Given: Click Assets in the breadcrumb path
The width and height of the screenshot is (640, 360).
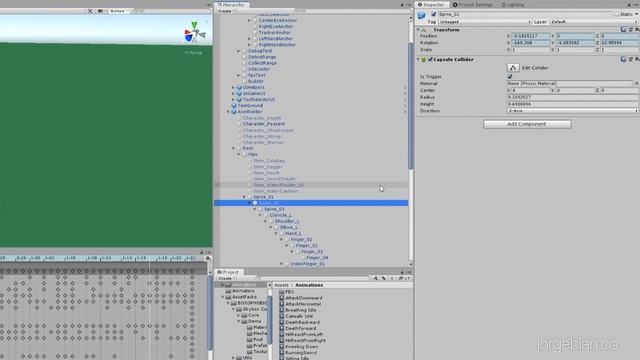Looking at the screenshot, I should point(281,285).
